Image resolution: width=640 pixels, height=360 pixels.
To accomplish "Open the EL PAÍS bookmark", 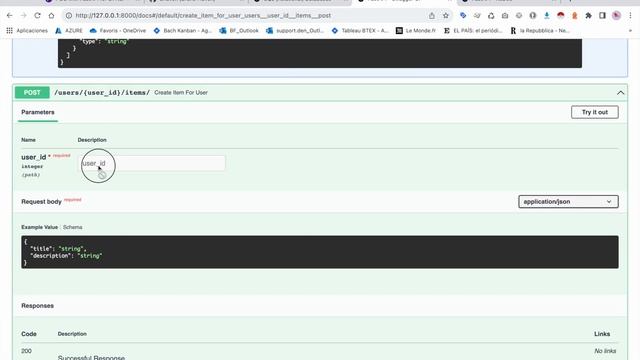I will (473, 31).
